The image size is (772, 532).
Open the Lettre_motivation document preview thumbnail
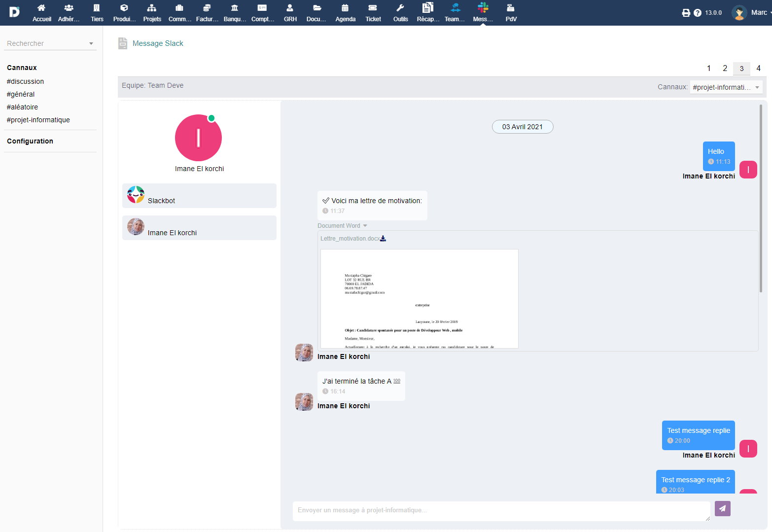[x=420, y=299]
